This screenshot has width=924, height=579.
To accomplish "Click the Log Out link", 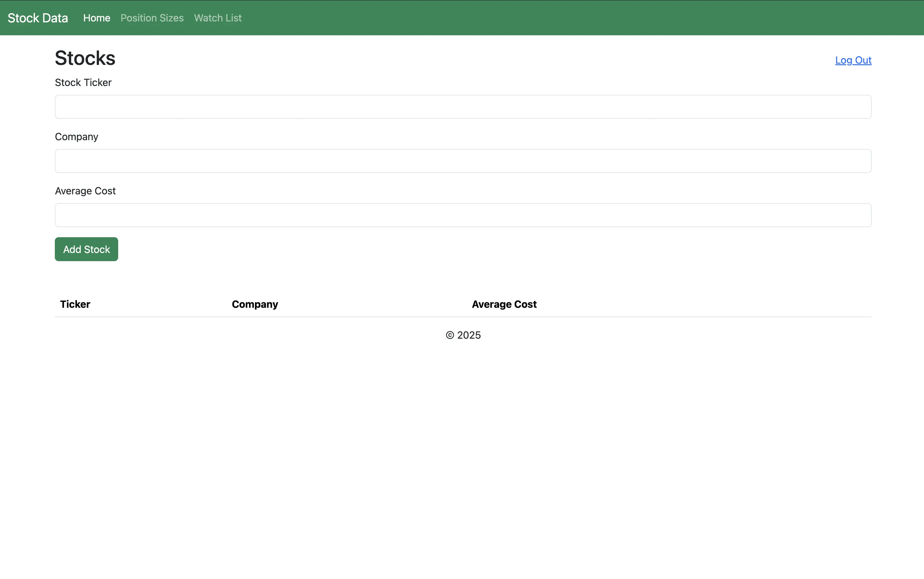I will [x=853, y=60].
